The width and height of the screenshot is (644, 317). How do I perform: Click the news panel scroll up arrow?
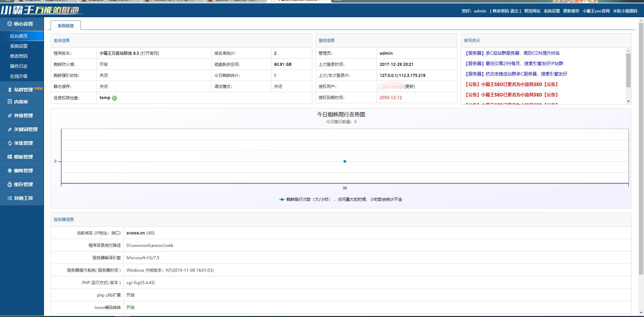coord(628,51)
